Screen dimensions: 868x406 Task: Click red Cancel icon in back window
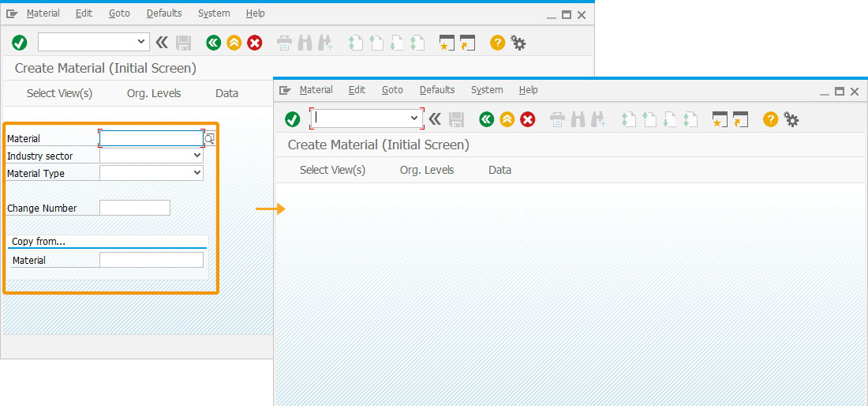pyautogui.click(x=255, y=43)
